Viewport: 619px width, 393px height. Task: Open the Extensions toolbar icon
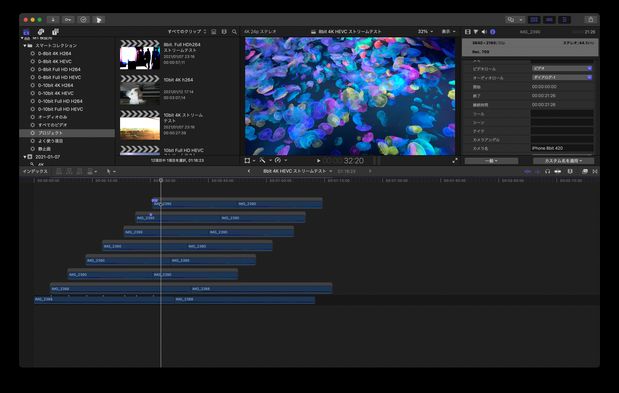point(99,20)
